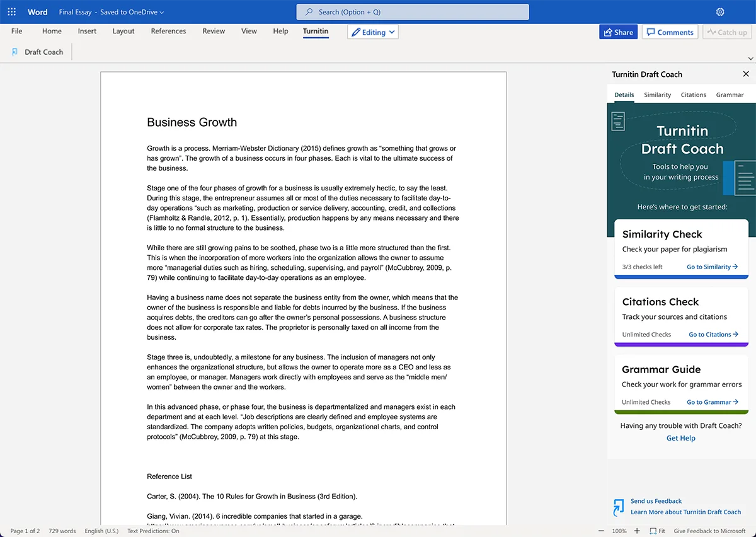
Task: Click the Get Help link
Action: [680, 438]
